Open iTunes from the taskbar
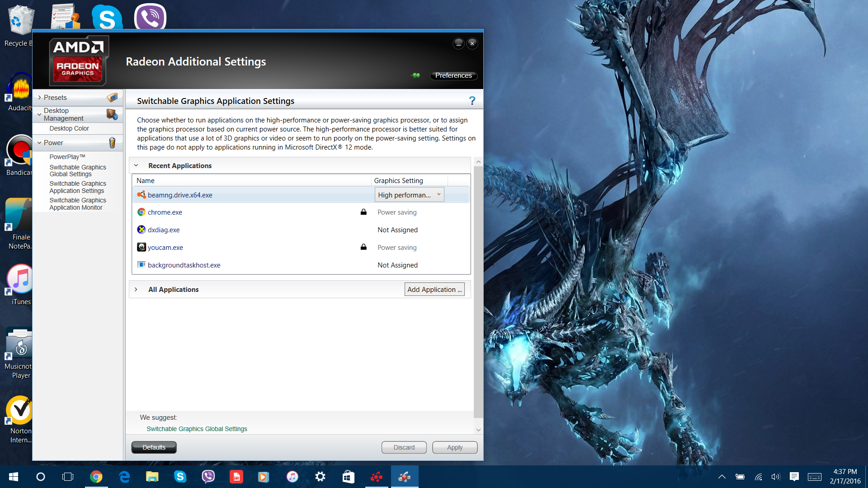Screen dimensions: 868x488 click(292, 477)
